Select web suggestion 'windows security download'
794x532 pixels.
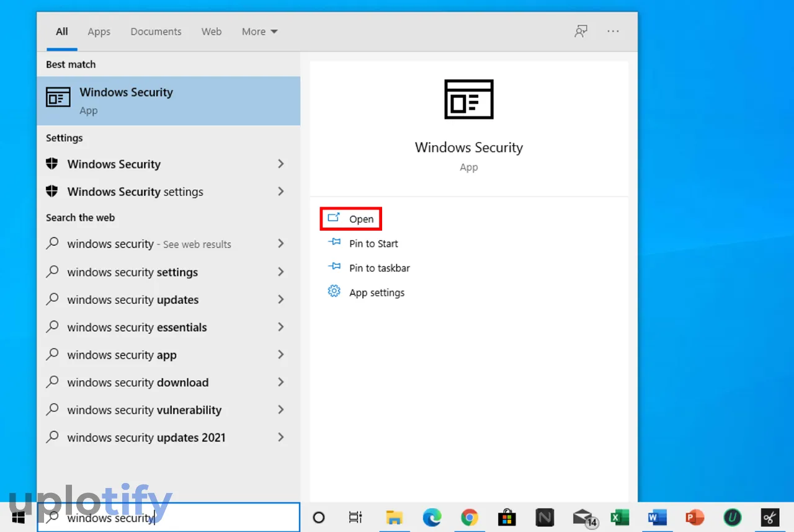[x=169, y=382]
